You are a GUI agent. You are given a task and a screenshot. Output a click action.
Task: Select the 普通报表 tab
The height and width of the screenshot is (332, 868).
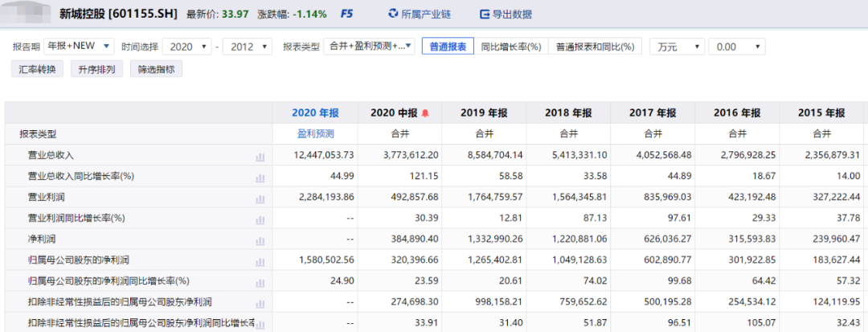[x=448, y=47]
